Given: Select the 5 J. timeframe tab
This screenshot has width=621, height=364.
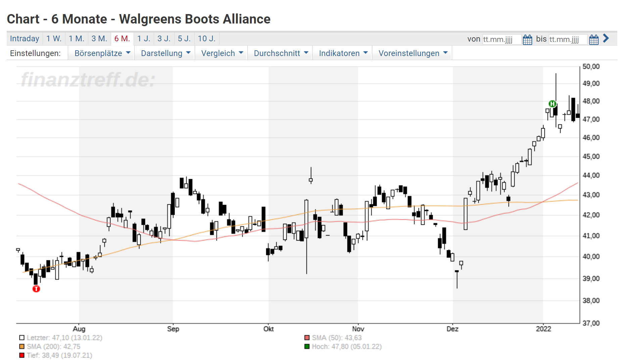Looking at the screenshot, I should (184, 39).
